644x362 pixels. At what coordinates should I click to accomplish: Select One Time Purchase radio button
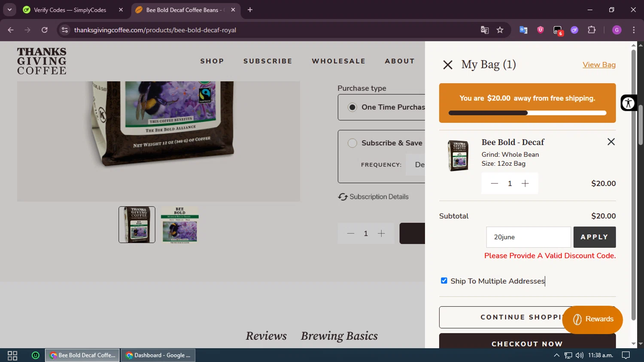click(x=352, y=107)
